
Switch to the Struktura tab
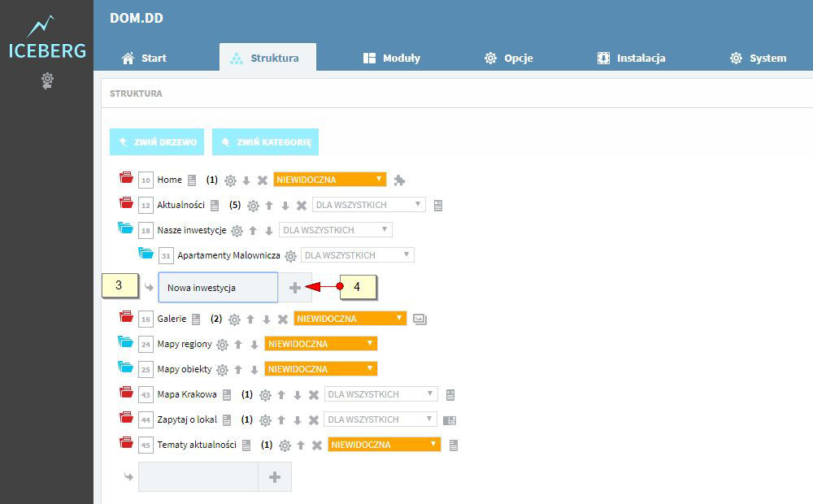pyautogui.click(x=267, y=58)
